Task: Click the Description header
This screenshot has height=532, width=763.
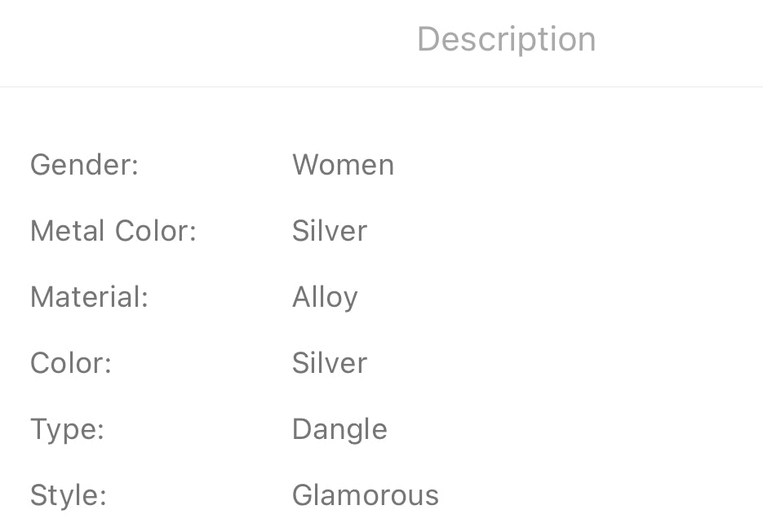Action: [x=506, y=39]
